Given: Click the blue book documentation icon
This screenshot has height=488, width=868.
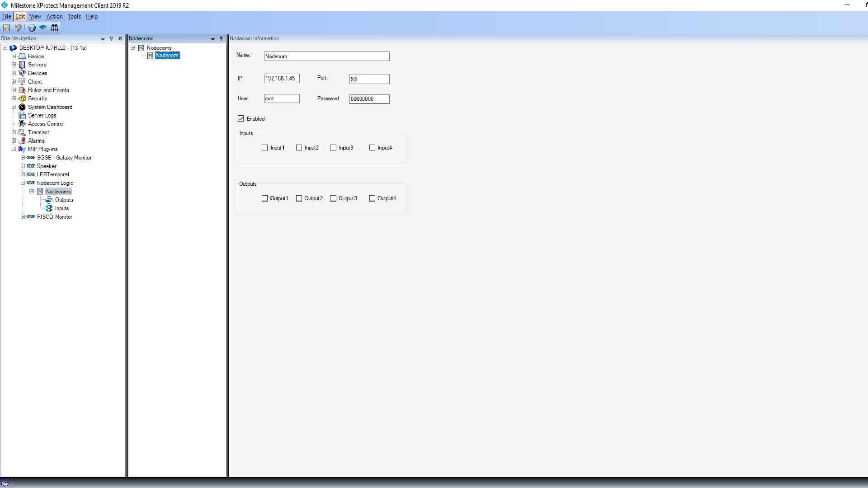Looking at the screenshot, I should tap(43, 28).
